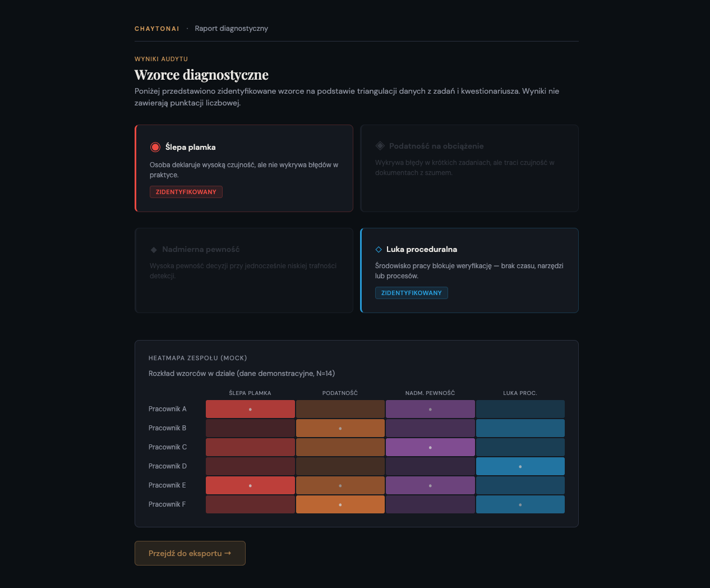This screenshot has height=588, width=710.
Task: Click Pracownik E Ślepa plamka heatmap cell
Action: coord(250,485)
